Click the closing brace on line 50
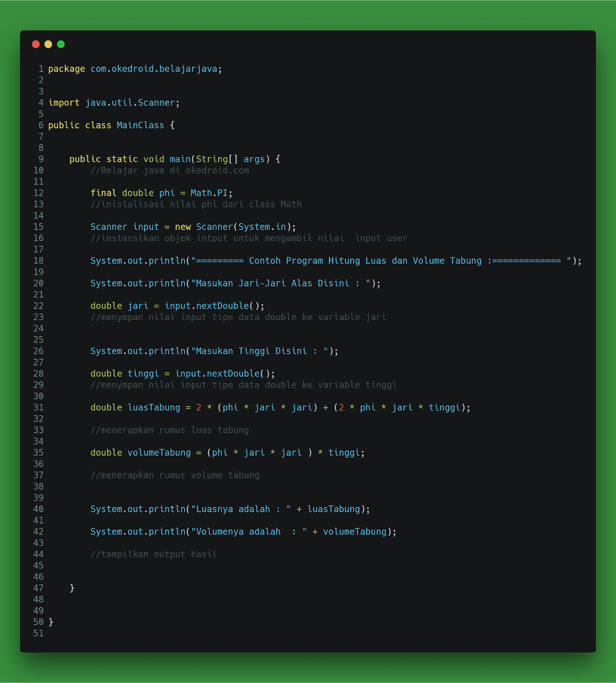 pyautogui.click(x=51, y=622)
